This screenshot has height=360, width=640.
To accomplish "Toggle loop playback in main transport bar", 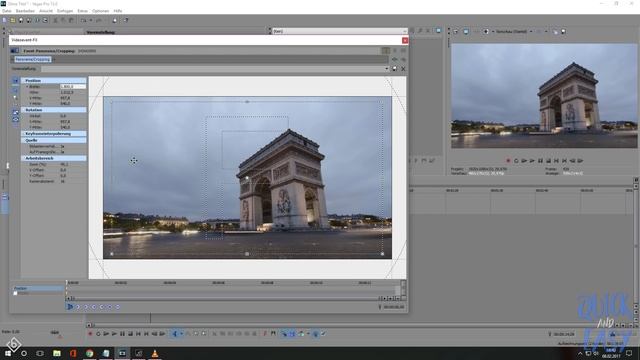I will click(98, 333).
